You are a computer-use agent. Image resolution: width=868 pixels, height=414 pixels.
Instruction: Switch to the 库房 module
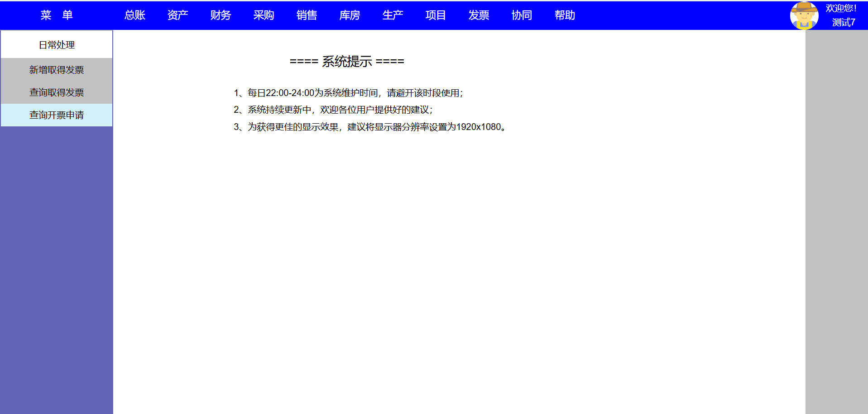pyautogui.click(x=350, y=15)
